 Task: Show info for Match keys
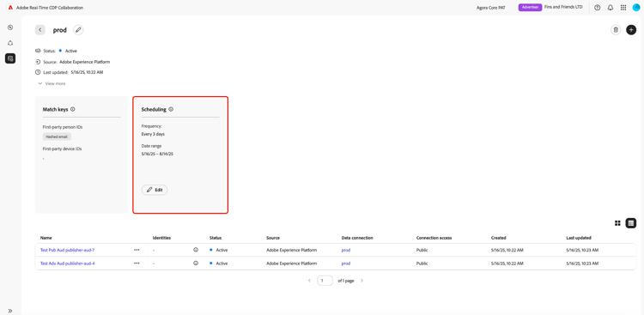click(x=73, y=109)
